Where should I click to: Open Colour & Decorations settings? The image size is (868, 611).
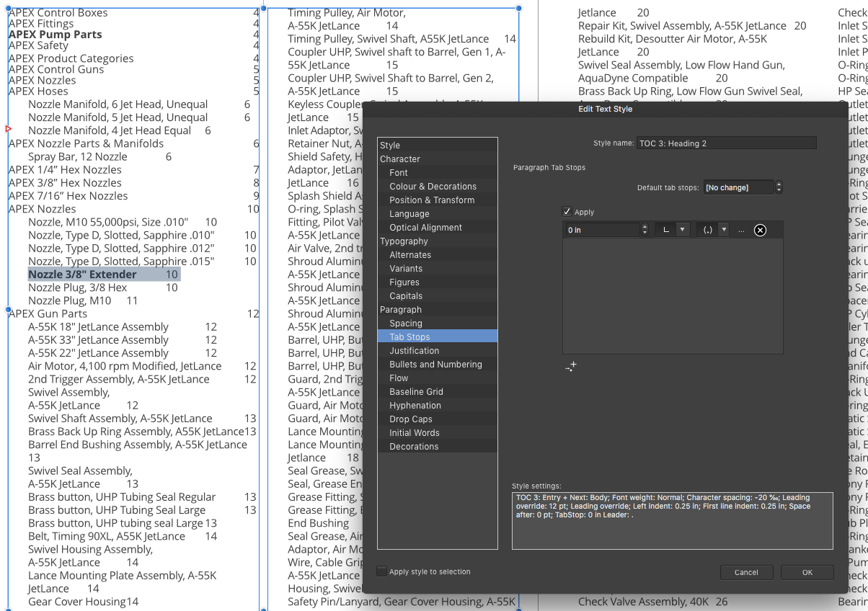coord(438,187)
